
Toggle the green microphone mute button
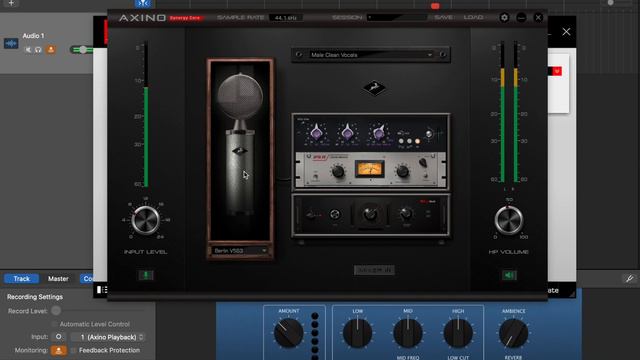pos(146,275)
